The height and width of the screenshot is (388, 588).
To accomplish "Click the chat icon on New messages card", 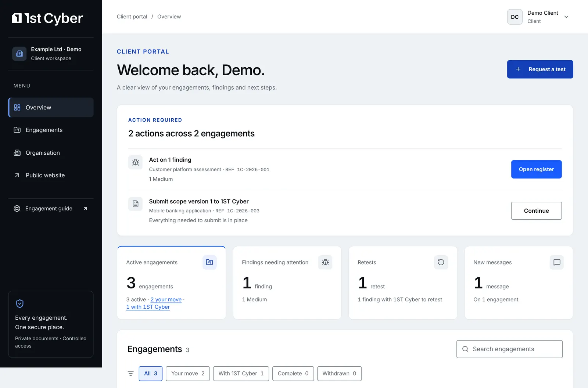I will coord(557,262).
